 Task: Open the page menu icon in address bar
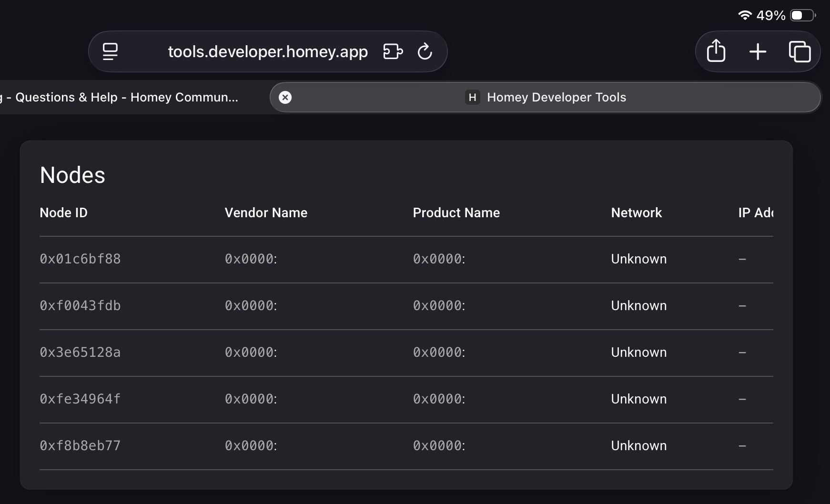[110, 51]
